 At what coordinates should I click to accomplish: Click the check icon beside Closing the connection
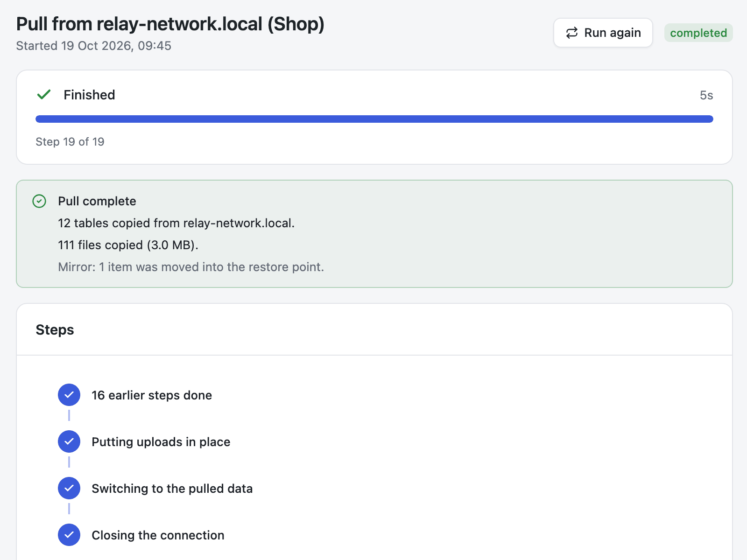pyautogui.click(x=69, y=535)
